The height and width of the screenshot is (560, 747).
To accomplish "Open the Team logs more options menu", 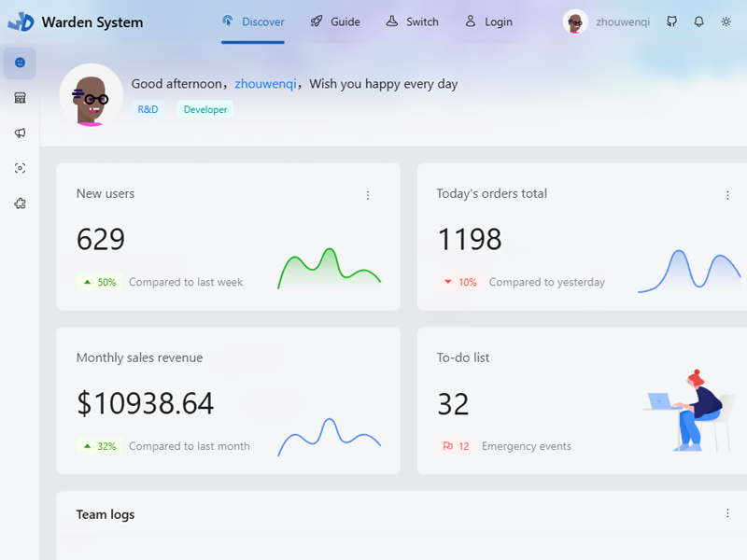I will 727,513.
